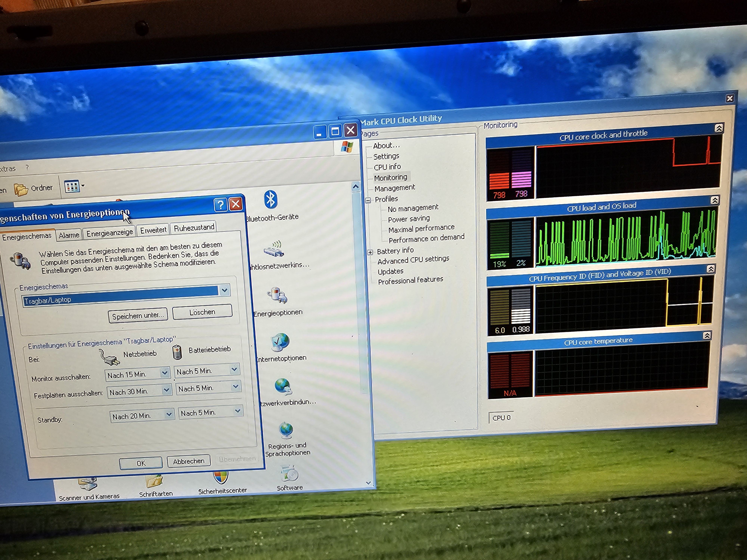Switch to the Energieanzeige tab

tap(109, 233)
